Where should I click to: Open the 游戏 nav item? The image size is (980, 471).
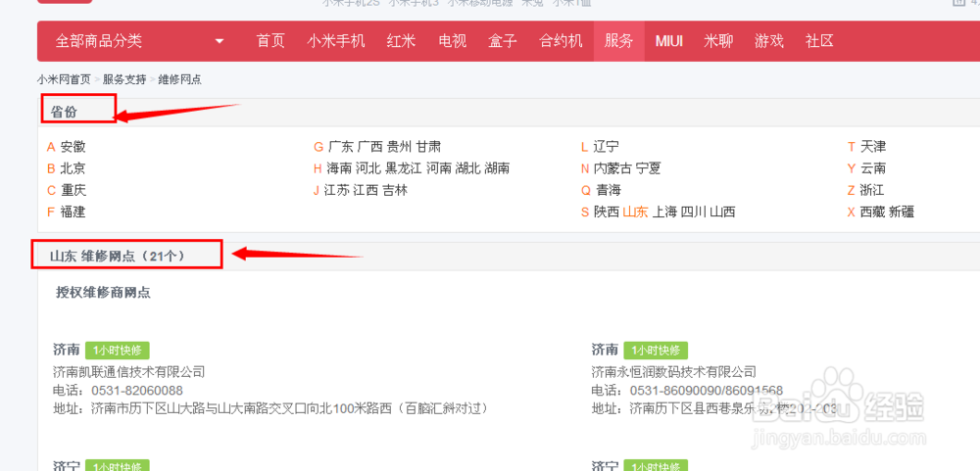[769, 41]
